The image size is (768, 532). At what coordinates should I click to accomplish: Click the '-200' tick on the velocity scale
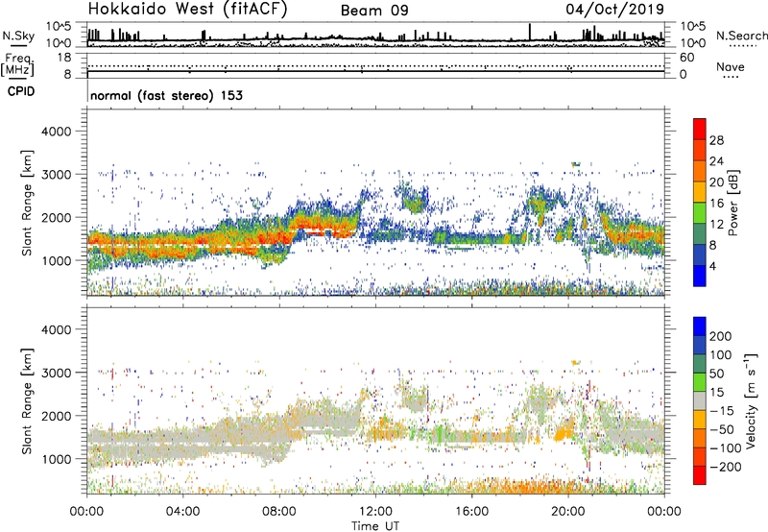coord(725,467)
